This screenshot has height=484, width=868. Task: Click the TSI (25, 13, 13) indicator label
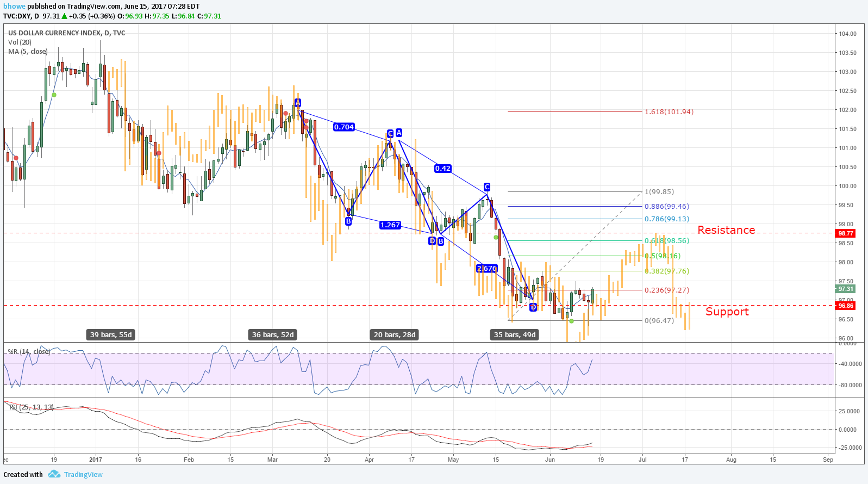point(31,407)
